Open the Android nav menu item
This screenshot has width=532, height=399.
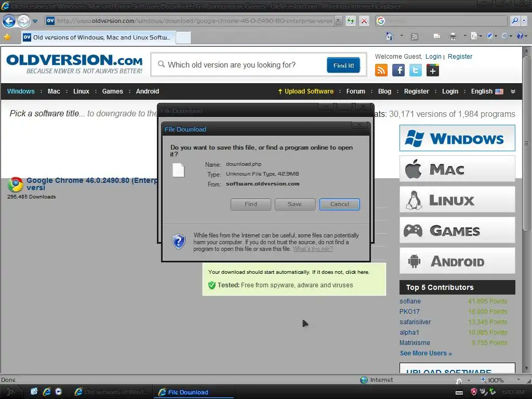(147, 91)
